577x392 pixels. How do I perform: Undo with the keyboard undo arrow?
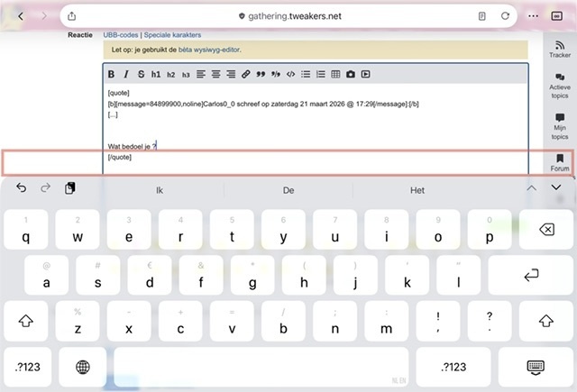tap(22, 188)
